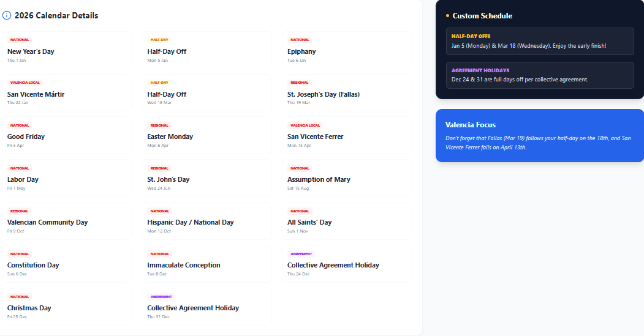This screenshot has width=644, height=336.
Task: Click the St. John's Day title
Action: pos(169,179)
